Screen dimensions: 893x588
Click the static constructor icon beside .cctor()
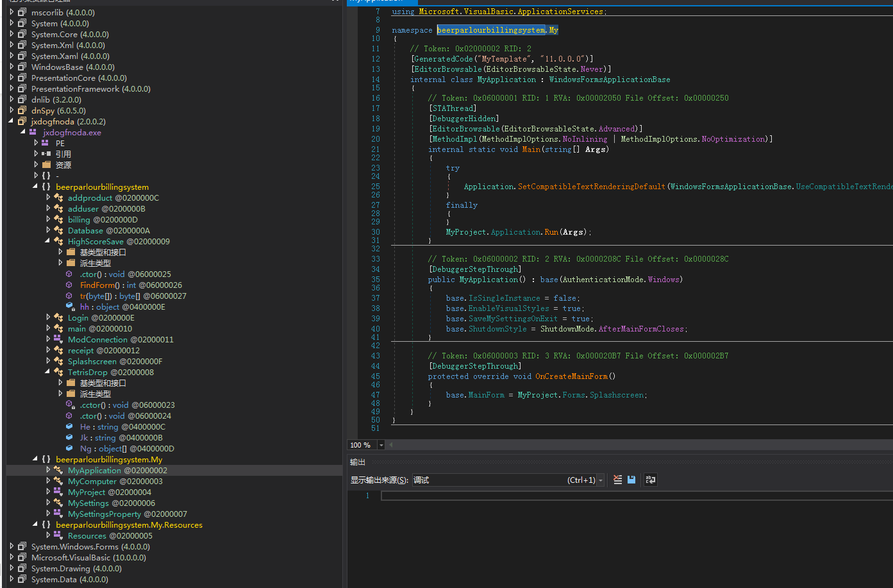[x=69, y=405]
